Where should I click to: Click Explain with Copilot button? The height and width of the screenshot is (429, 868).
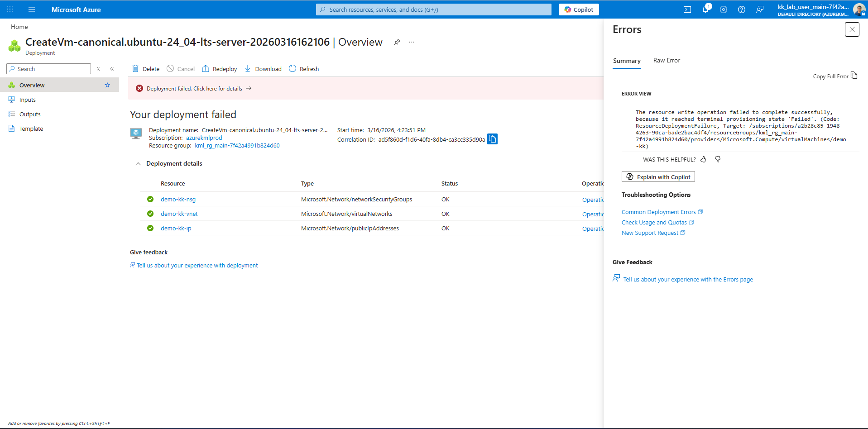[658, 176]
